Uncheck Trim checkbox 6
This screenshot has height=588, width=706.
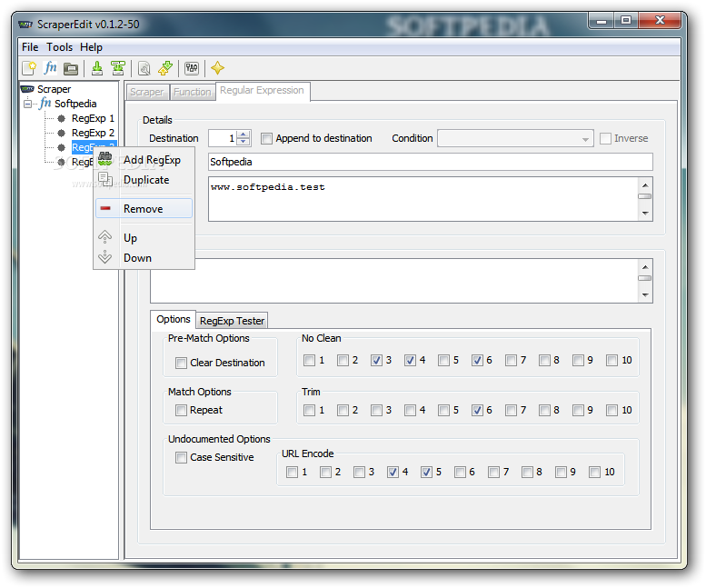click(x=477, y=410)
